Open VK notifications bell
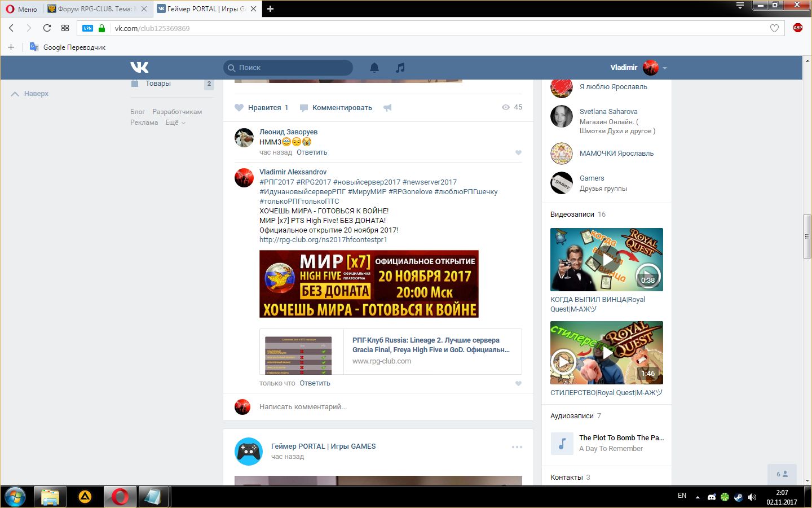 374,68
